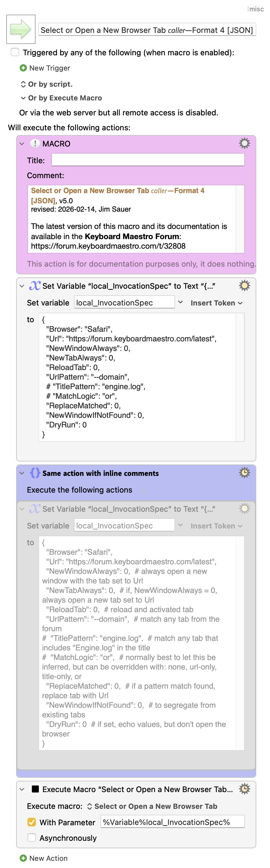Click the green arrow macro icon
Viewport: 270px width, 868px height.
coord(21,29)
